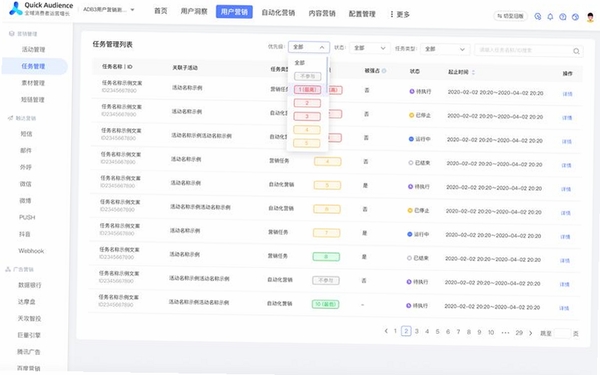Go to previous page arrow
This screenshot has width=600, height=375.
(386, 331)
